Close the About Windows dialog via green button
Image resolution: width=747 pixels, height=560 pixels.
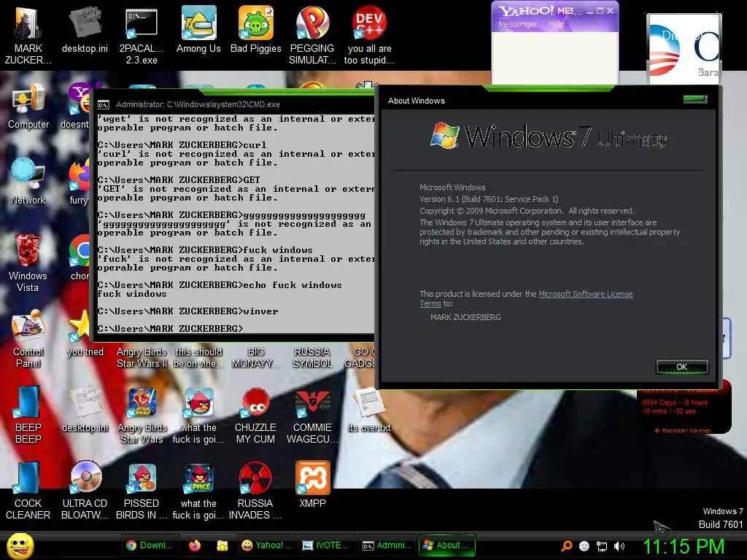[695, 99]
